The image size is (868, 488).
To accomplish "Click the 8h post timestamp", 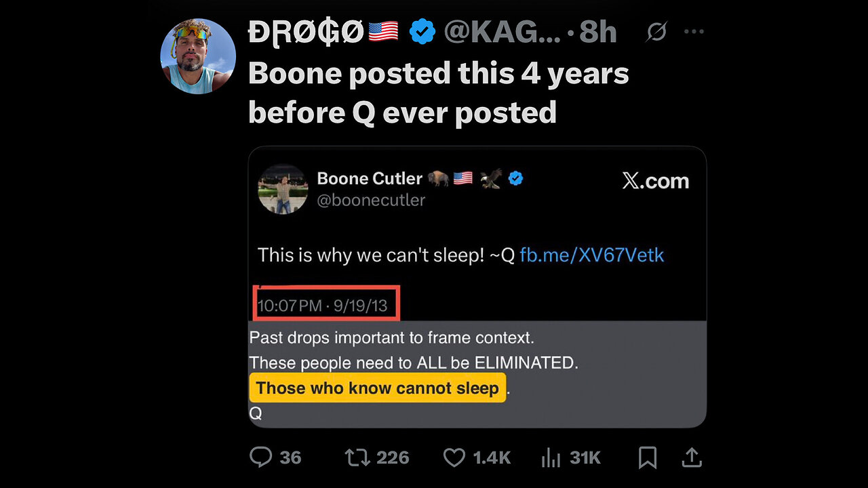I will (x=598, y=32).
